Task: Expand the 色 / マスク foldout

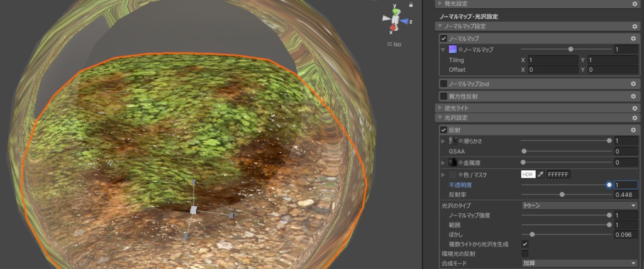Action: (x=443, y=175)
